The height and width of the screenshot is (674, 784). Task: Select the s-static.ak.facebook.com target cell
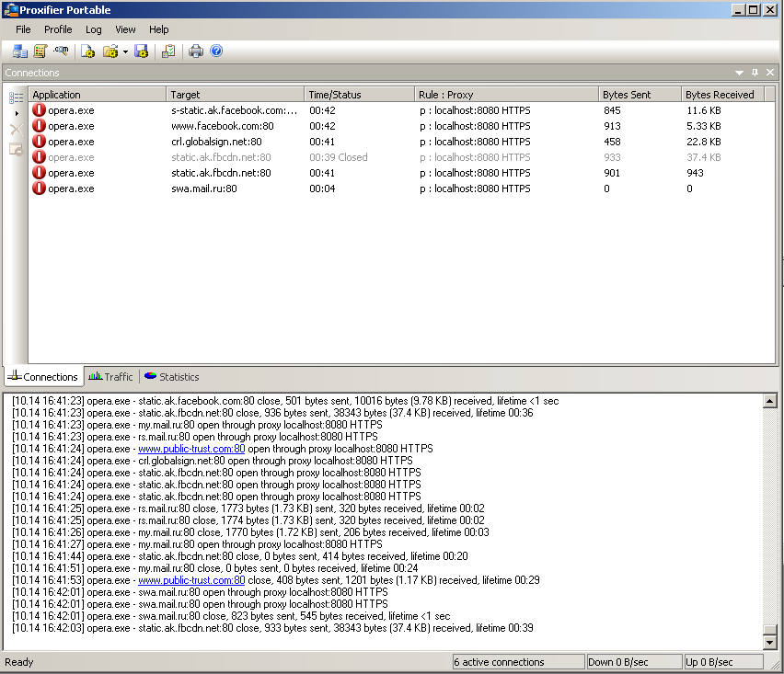235,110
